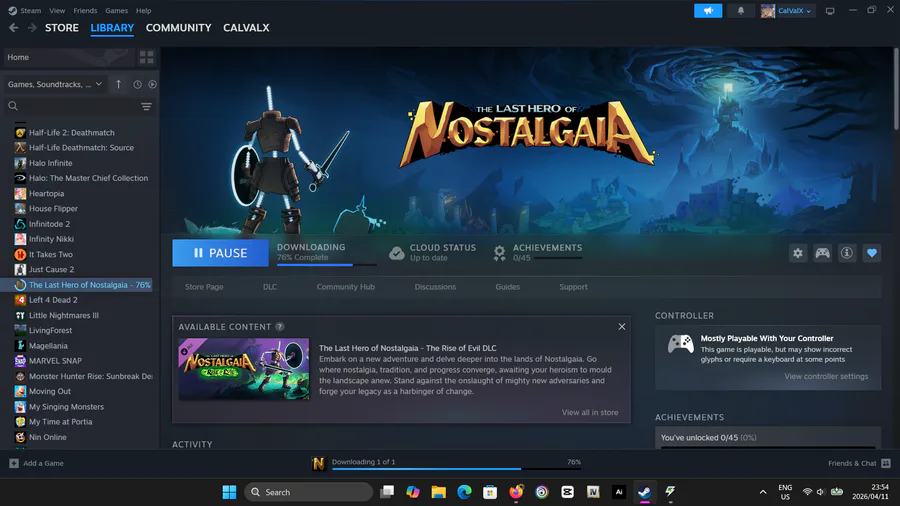Viewport: 900px width, 506px height.
Task: Open the Steam menu
Action: [x=25, y=10]
